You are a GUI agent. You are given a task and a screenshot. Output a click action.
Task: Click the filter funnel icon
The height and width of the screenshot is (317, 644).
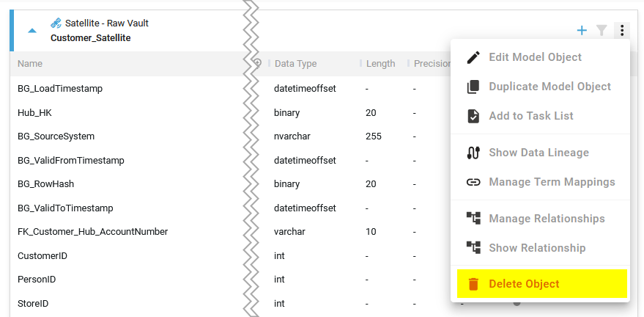[x=602, y=30]
